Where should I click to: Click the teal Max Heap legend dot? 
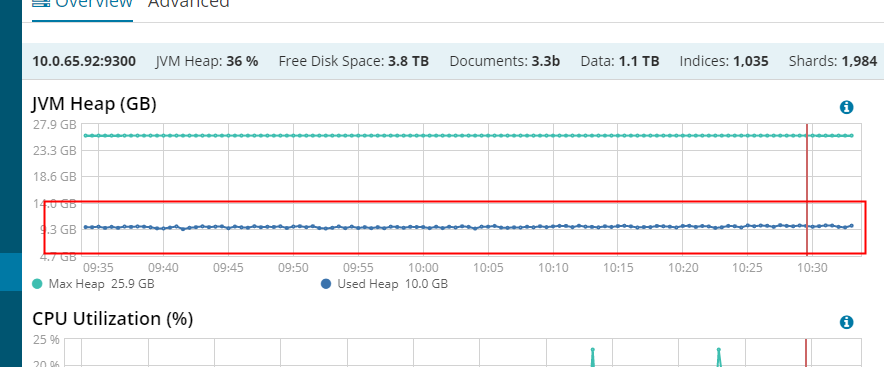[38, 284]
